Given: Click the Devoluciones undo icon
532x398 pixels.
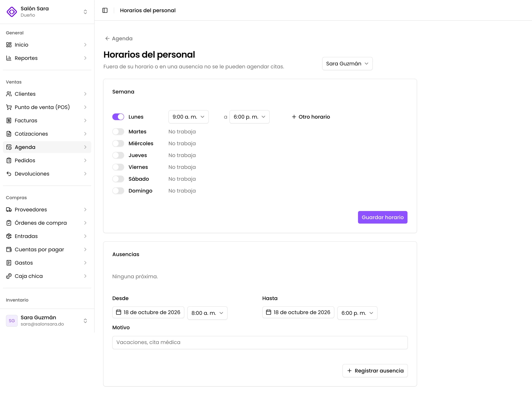Looking at the screenshot, I should click(9, 174).
